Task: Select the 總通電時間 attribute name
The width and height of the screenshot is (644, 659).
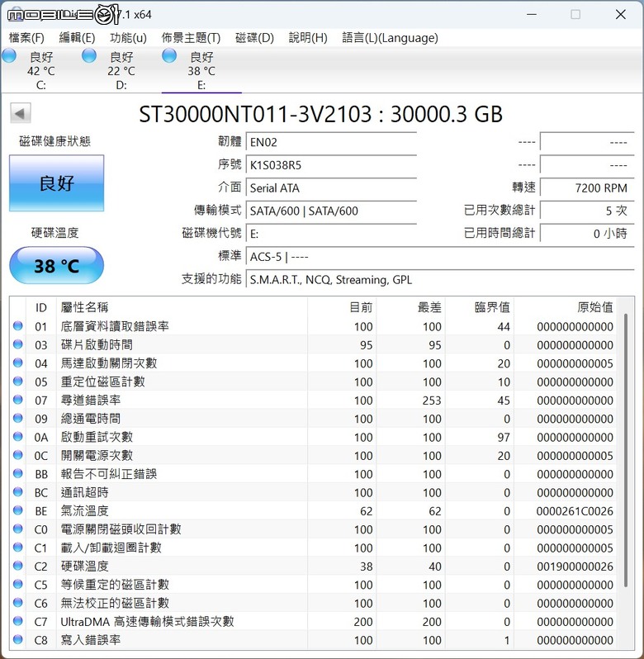Action: tap(91, 419)
